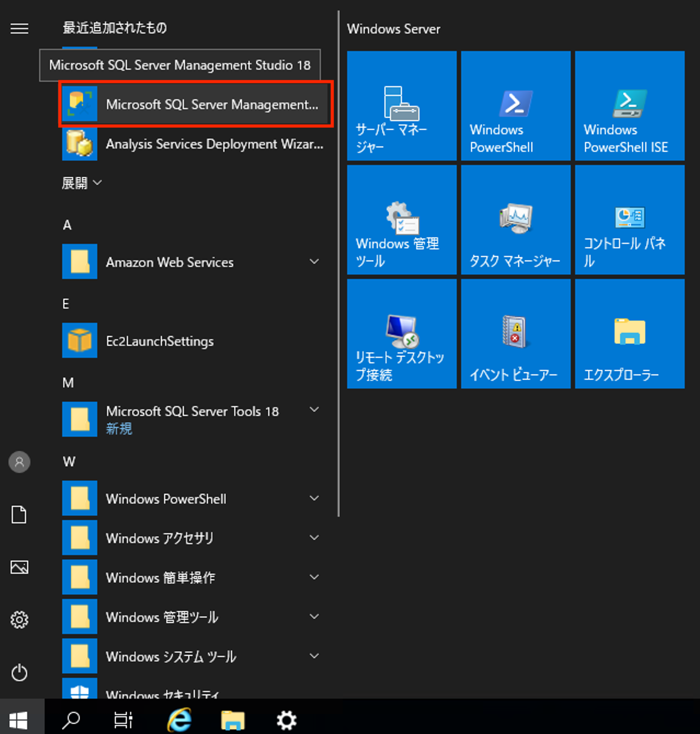This screenshot has width=700, height=734.
Task: Open the Start menu power options
Action: pyautogui.click(x=19, y=673)
